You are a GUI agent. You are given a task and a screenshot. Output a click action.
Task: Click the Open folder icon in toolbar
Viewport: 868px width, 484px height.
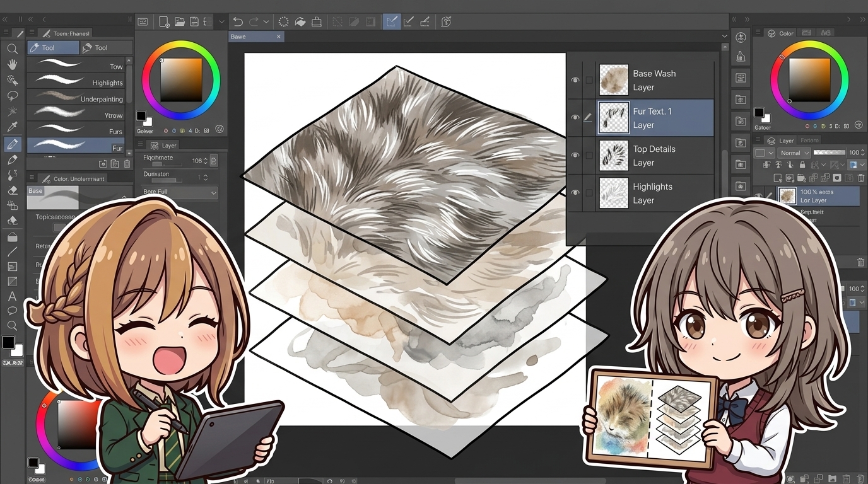pyautogui.click(x=179, y=21)
